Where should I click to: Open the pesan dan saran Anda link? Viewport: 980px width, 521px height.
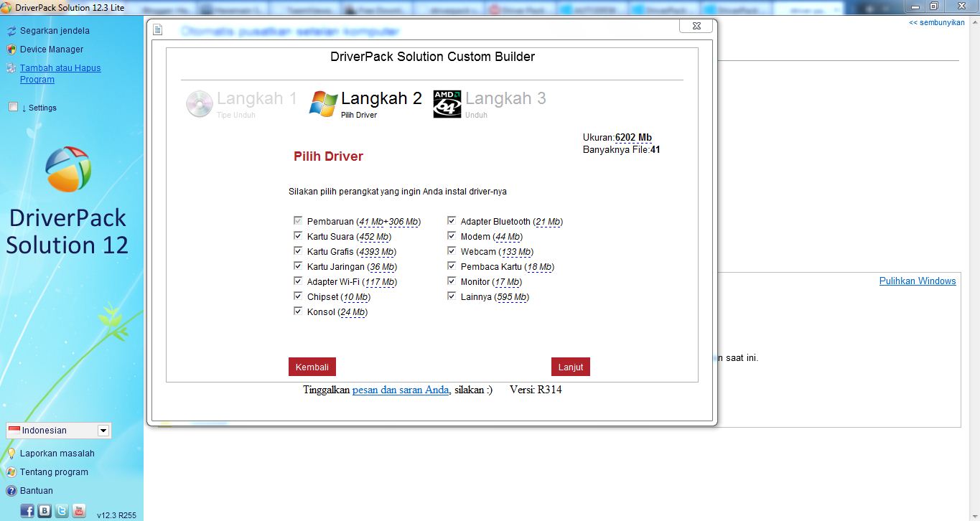pos(401,390)
